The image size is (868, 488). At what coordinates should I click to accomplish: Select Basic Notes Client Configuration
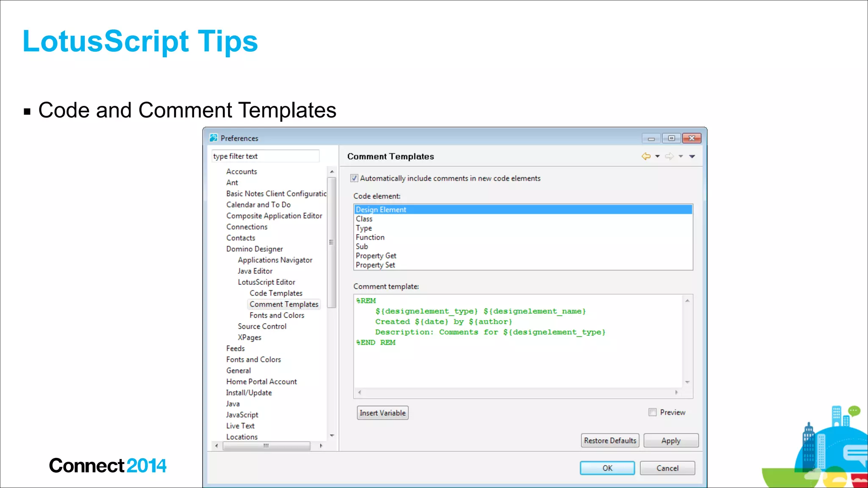[276, 194]
